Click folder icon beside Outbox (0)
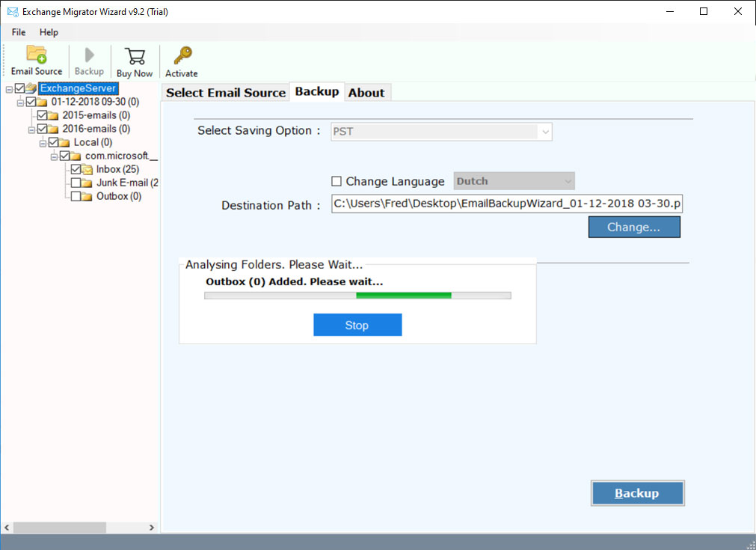Screen dimensions: 756x550 87,196
